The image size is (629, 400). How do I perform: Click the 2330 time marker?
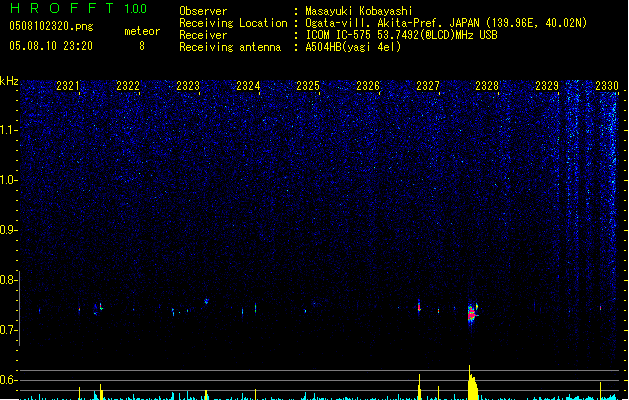607,86
